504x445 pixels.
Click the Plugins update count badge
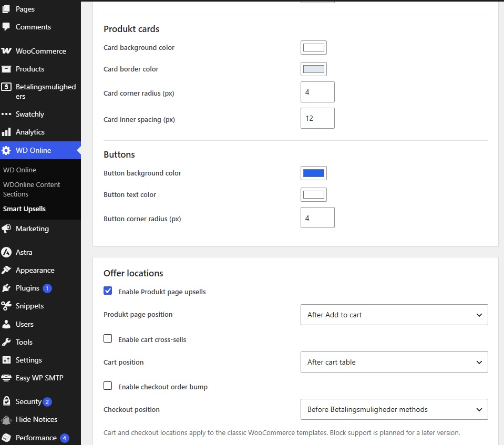tap(47, 288)
